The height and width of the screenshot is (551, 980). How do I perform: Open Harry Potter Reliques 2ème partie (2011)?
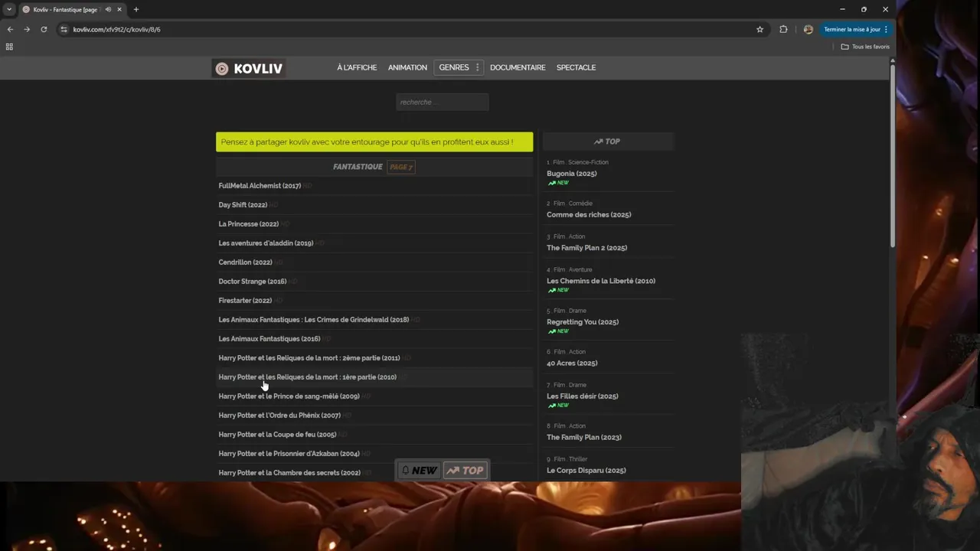click(309, 358)
